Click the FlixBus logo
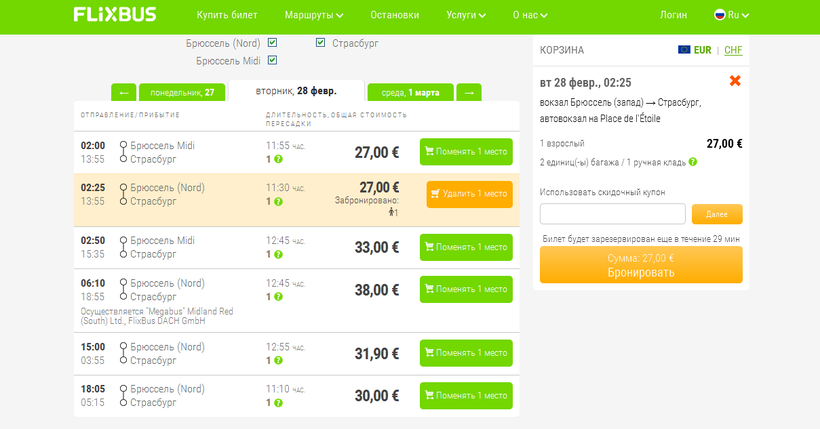Screen dimensions: 820x429 point(113,15)
